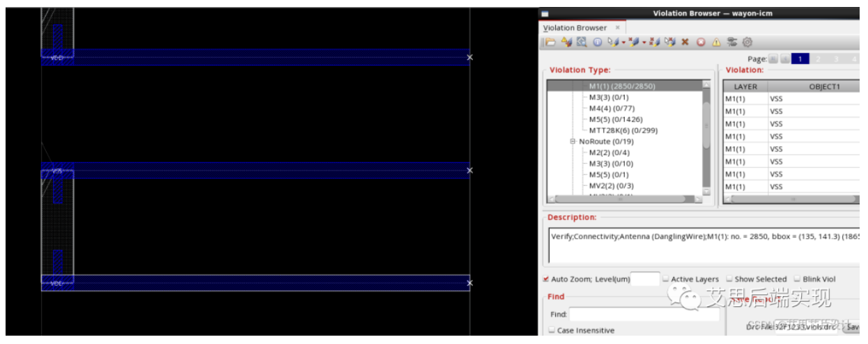Select MV2(2) (0/3) tree entry
Screen dimensions: 868x344
[x=611, y=186]
